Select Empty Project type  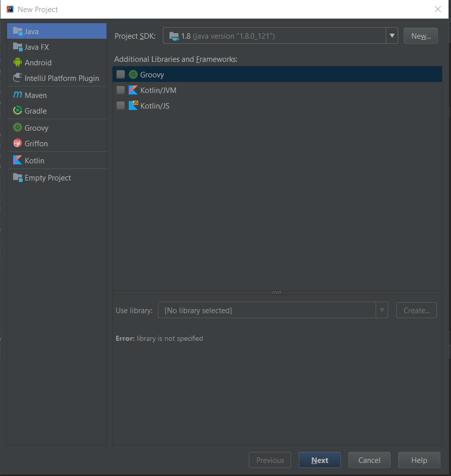[57, 177]
